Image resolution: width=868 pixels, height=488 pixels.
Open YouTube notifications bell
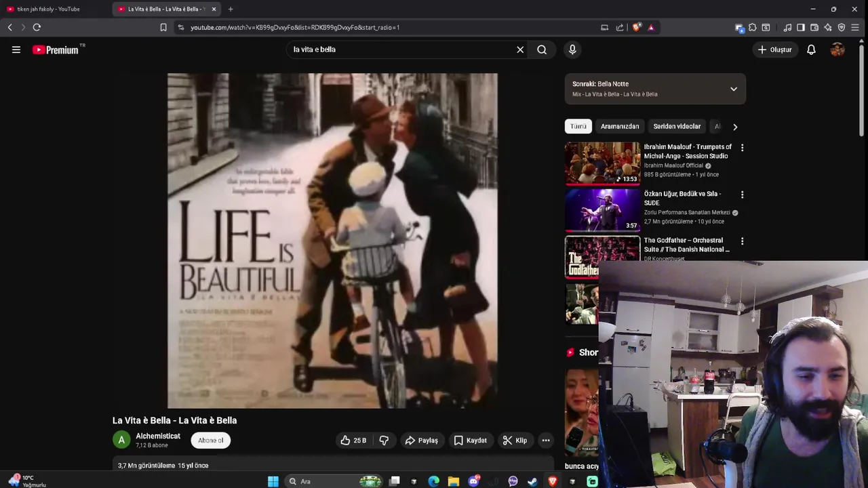tap(811, 49)
